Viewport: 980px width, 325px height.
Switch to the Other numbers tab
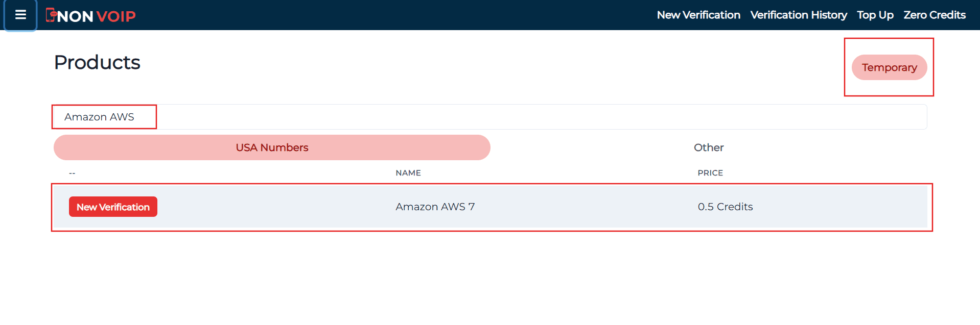tap(708, 147)
